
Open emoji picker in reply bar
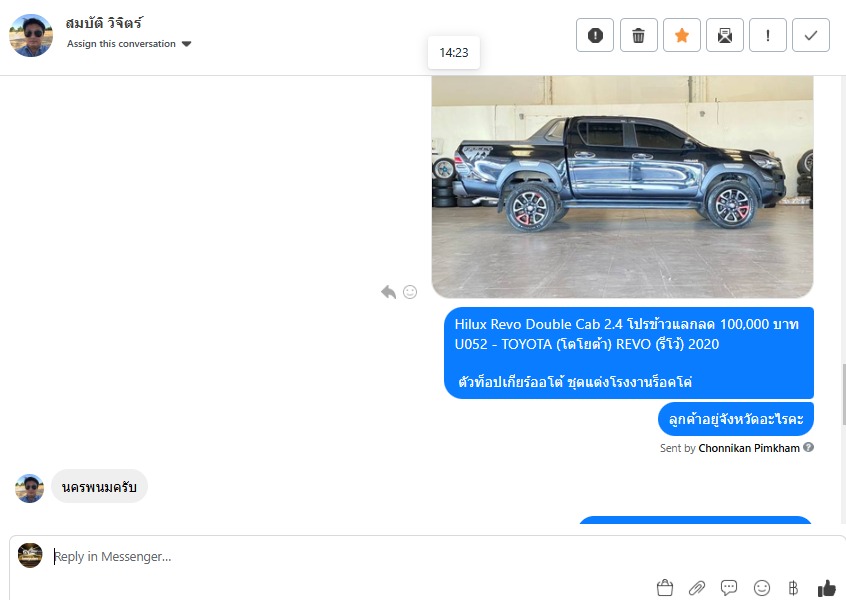click(761, 588)
